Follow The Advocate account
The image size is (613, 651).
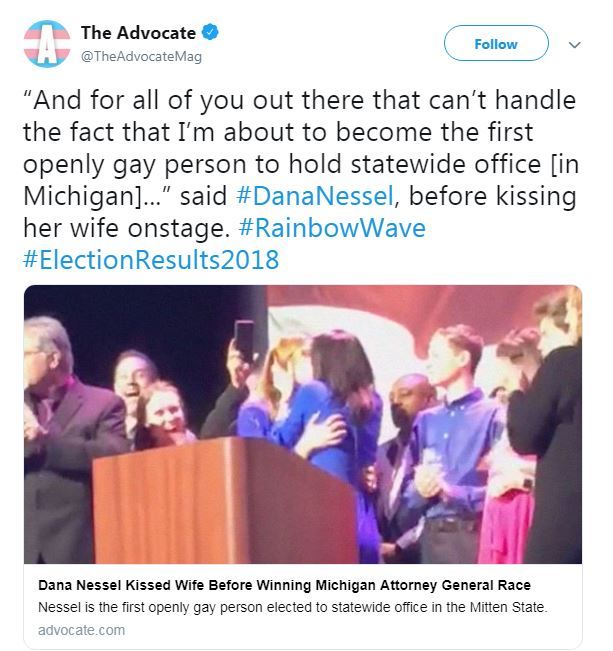pyautogui.click(x=496, y=43)
